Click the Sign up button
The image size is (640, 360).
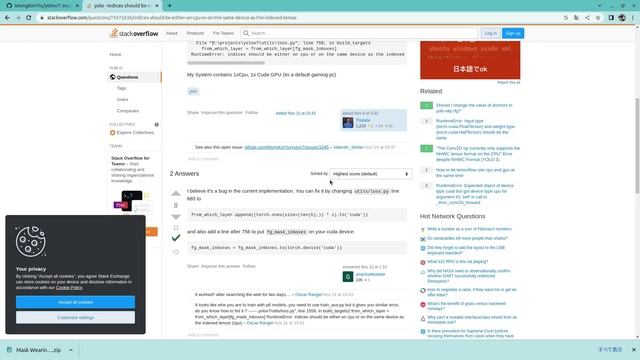coord(513,33)
